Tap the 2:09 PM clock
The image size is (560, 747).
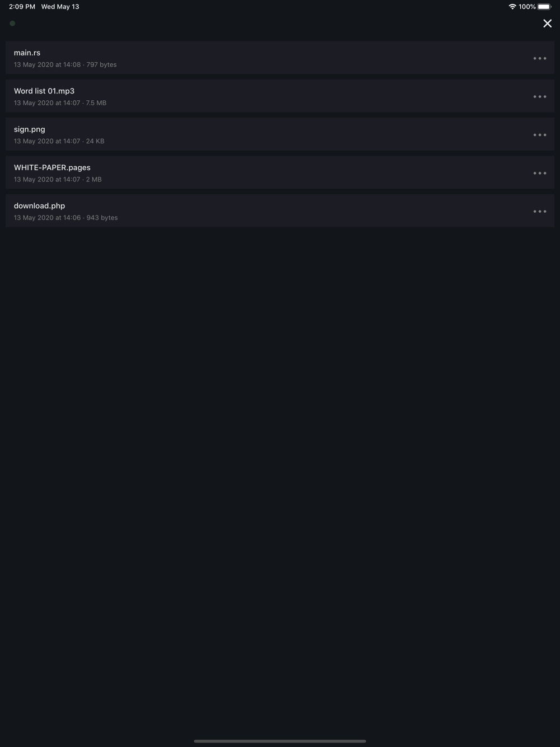[22, 7]
